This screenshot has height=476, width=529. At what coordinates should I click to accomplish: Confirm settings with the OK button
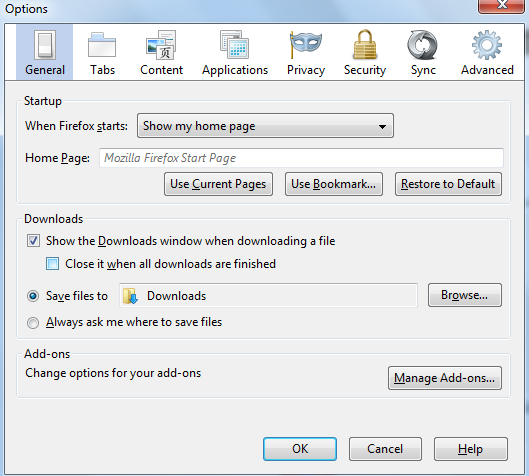300,449
